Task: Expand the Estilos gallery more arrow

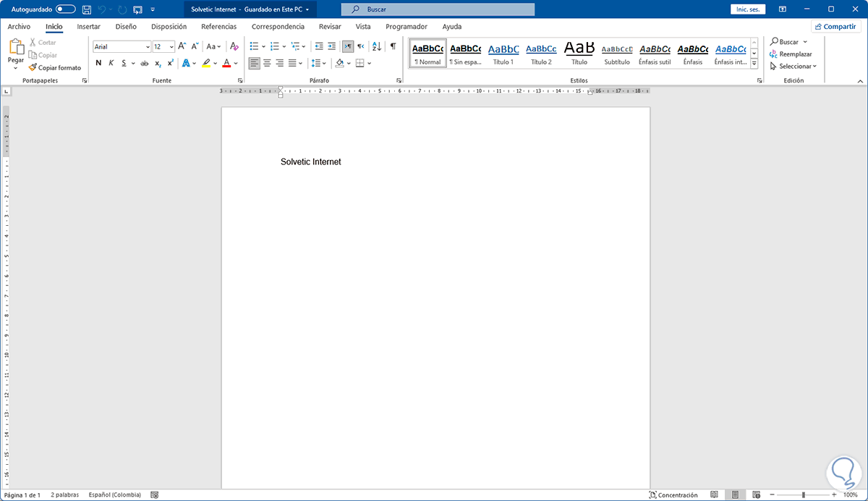Action: [x=754, y=64]
